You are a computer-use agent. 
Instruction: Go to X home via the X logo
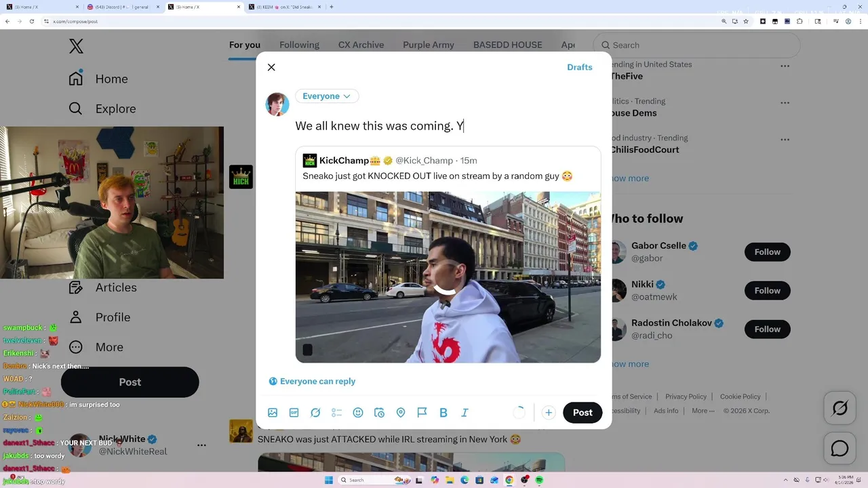[76, 46]
